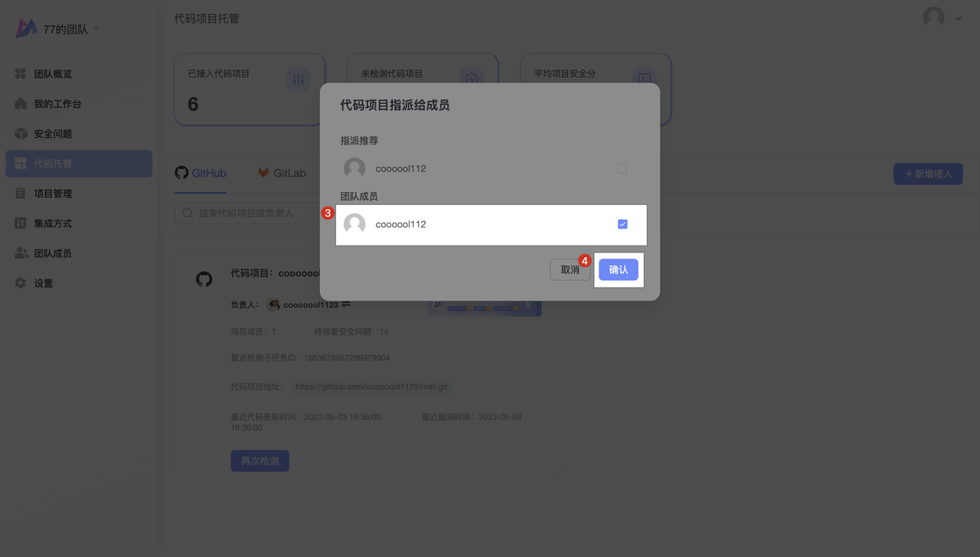Viewport: 980px width, 557px height.
Task: Open 我的工作台 home icon
Action: point(21,104)
